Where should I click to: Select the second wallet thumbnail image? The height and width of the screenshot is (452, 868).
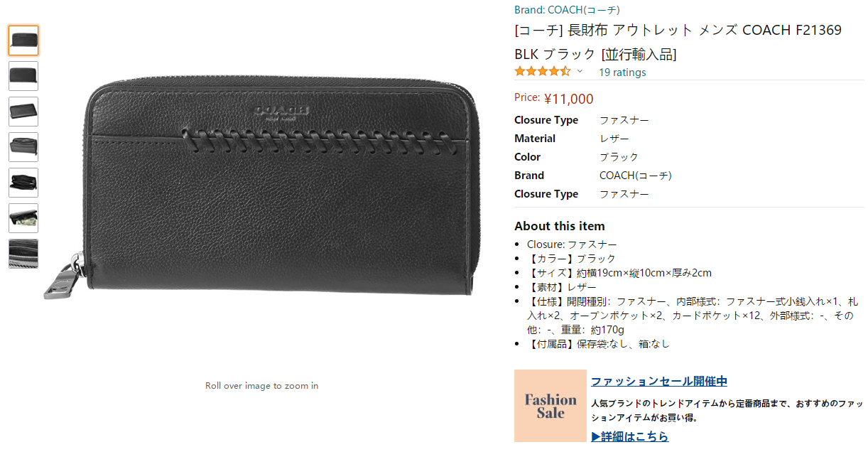(23, 76)
